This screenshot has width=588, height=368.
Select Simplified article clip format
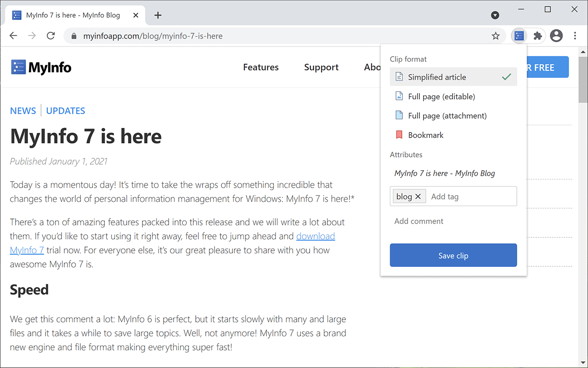[453, 77]
